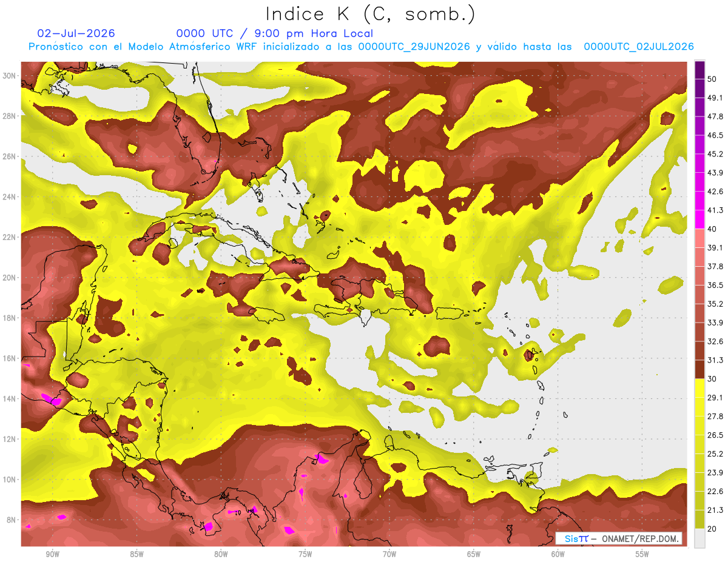Click the legend value 35.2

[x=715, y=304]
